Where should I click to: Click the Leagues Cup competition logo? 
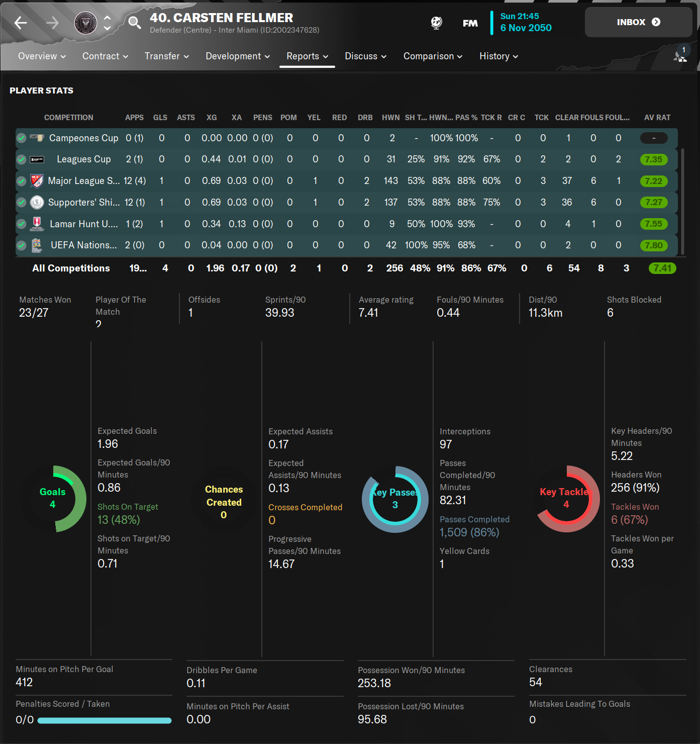(x=37, y=159)
